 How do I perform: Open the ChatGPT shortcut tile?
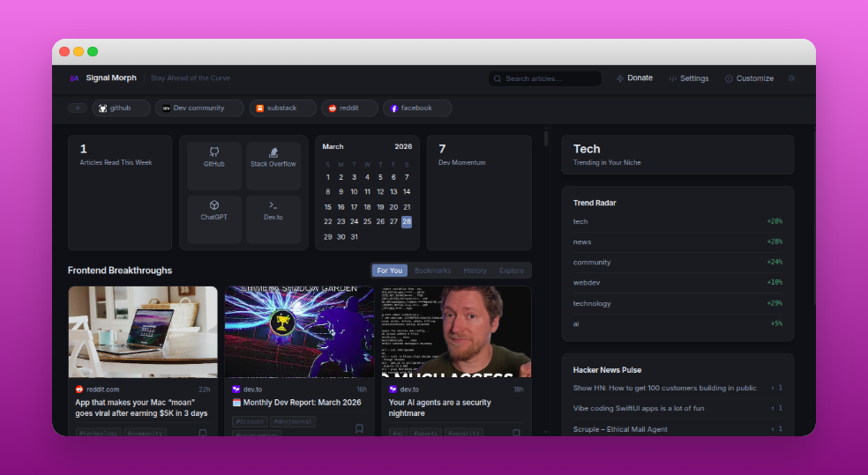click(x=214, y=219)
